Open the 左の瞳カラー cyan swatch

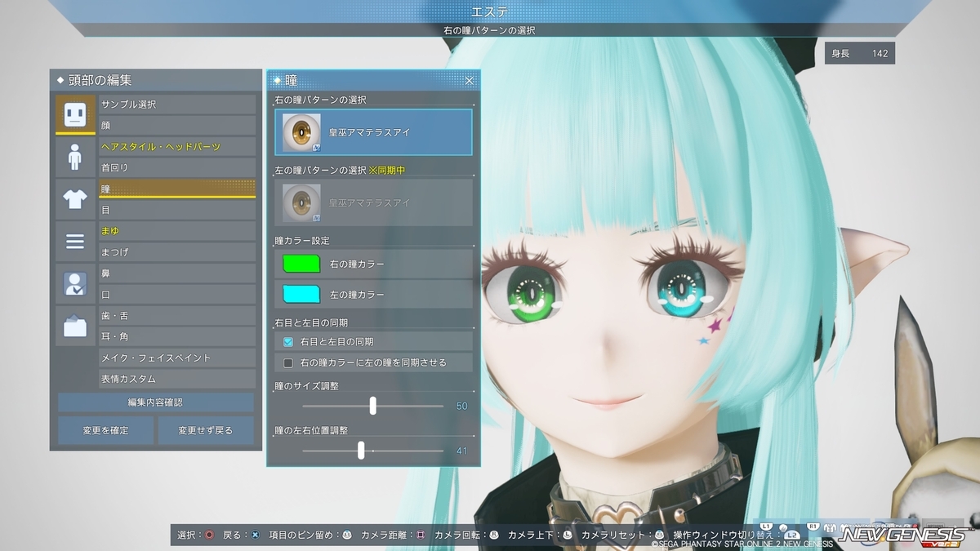[x=301, y=294]
